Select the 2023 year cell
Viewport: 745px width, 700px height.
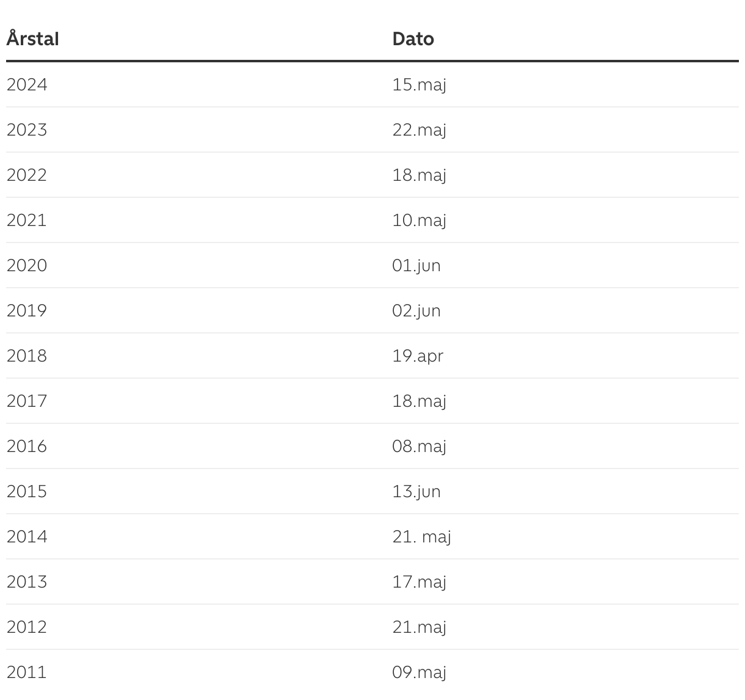coord(27,129)
